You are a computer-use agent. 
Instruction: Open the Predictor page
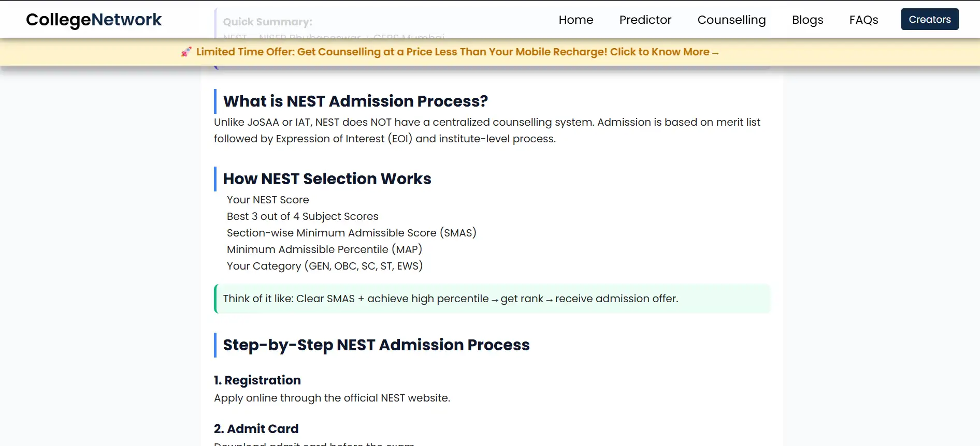click(645, 20)
